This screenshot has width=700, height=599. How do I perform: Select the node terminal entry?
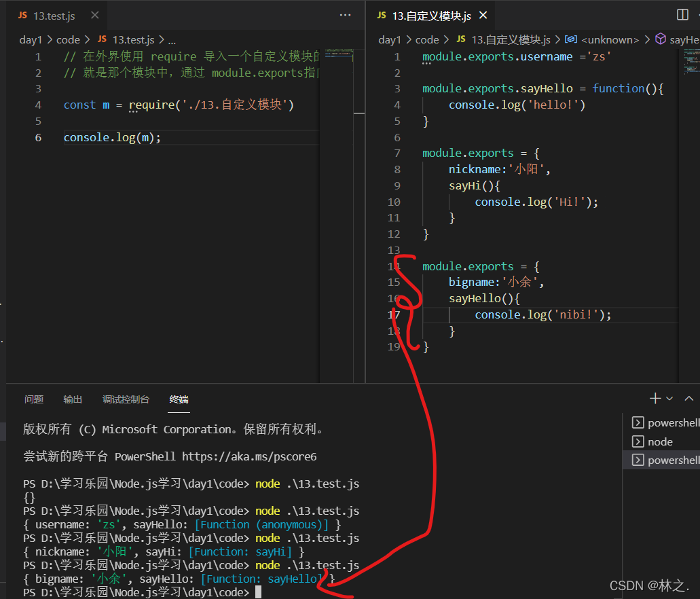(661, 441)
